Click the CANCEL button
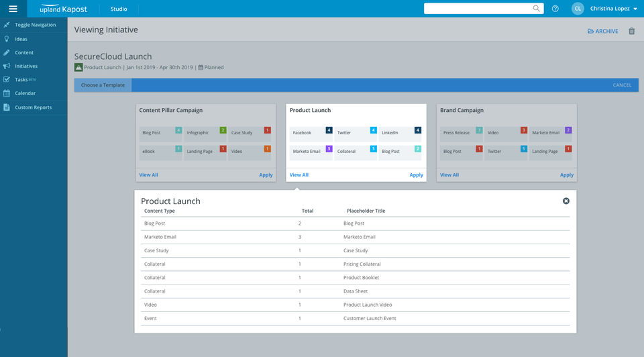 coord(622,85)
